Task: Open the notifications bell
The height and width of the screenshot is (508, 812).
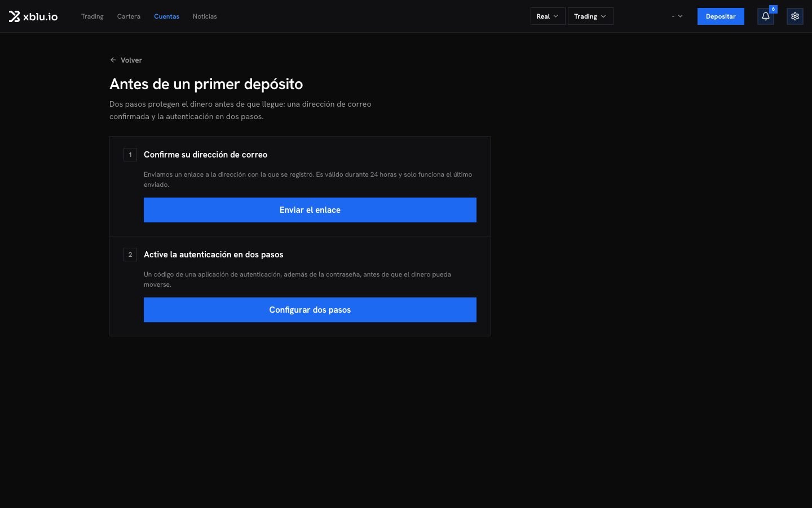Action: tap(766, 16)
